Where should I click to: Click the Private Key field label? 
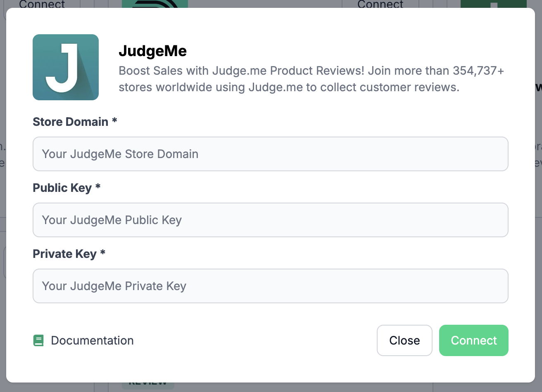pyautogui.click(x=64, y=254)
